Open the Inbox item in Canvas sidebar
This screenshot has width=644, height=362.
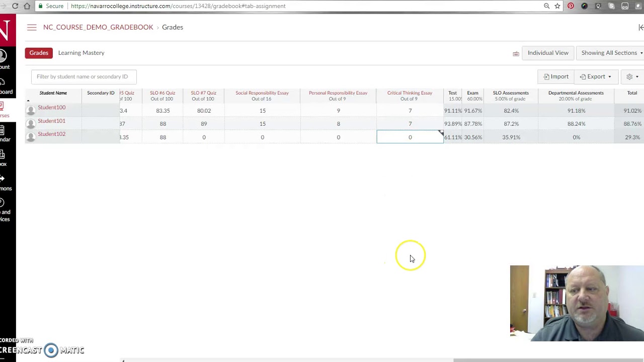coord(4,158)
